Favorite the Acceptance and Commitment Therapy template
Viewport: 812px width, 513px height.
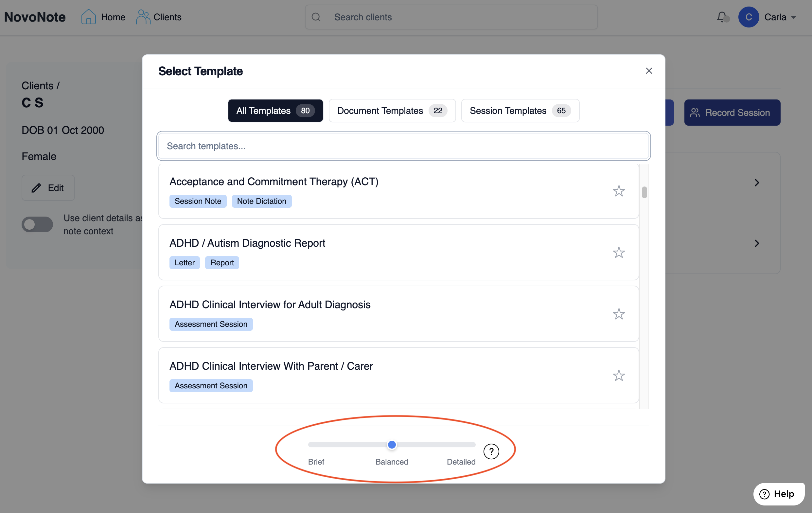click(x=618, y=191)
